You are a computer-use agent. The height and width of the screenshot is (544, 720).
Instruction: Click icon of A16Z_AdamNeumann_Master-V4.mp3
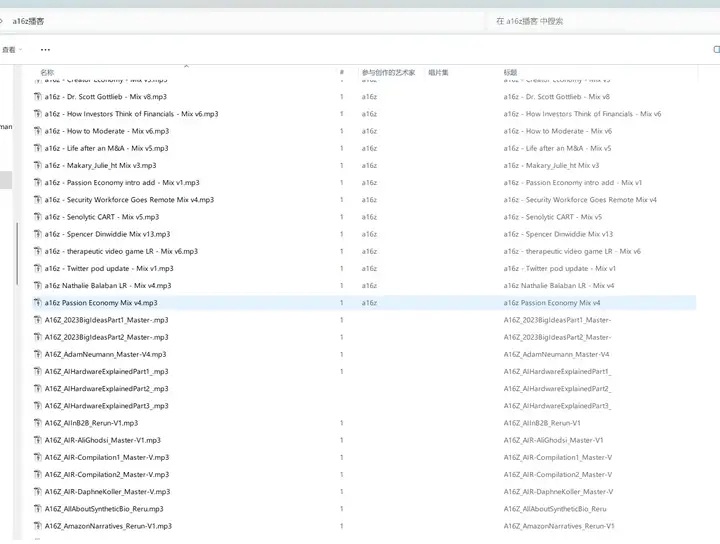click(x=38, y=354)
